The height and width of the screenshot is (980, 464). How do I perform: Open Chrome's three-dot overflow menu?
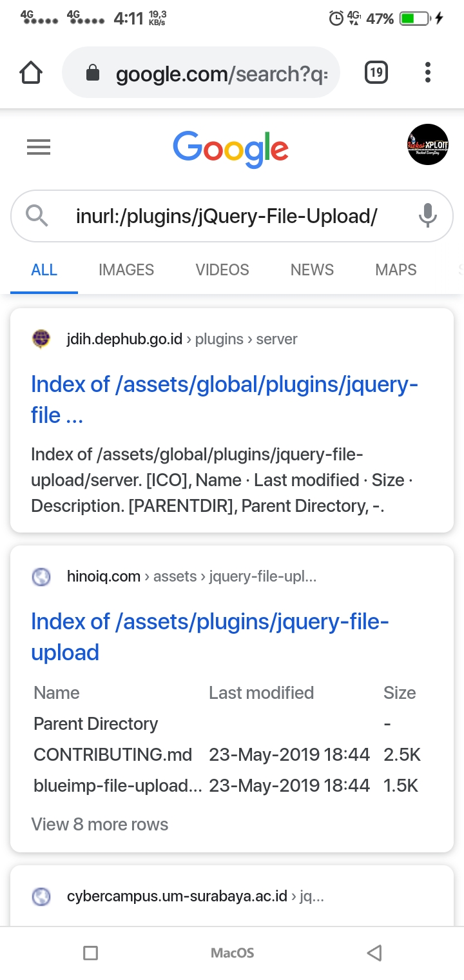(x=427, y=73)
